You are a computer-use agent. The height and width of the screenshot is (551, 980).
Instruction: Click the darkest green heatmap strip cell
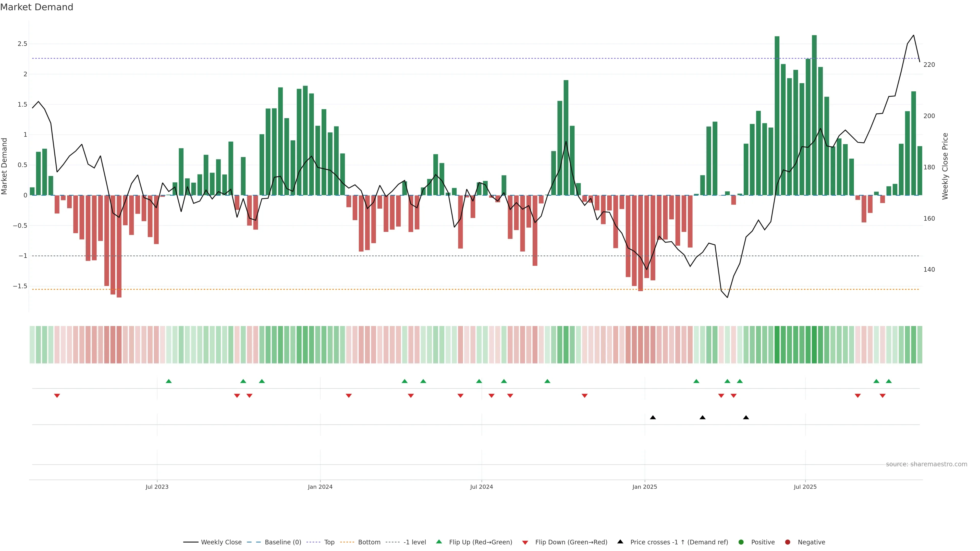pos(814,345)
